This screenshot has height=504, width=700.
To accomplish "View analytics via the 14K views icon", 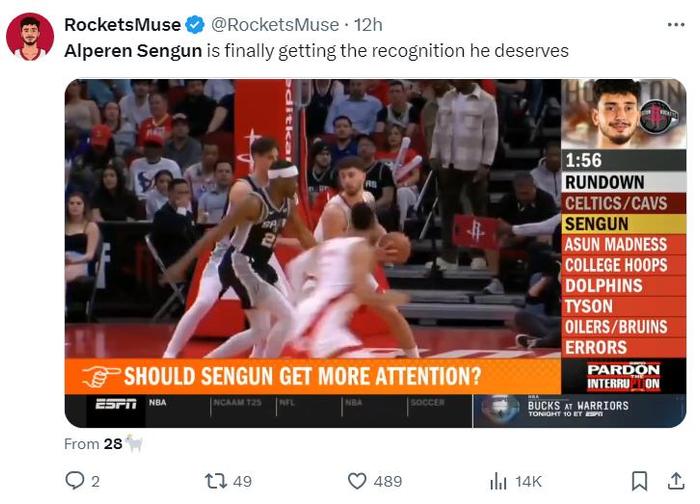I will pyautogui.click(x=498, y=481).
